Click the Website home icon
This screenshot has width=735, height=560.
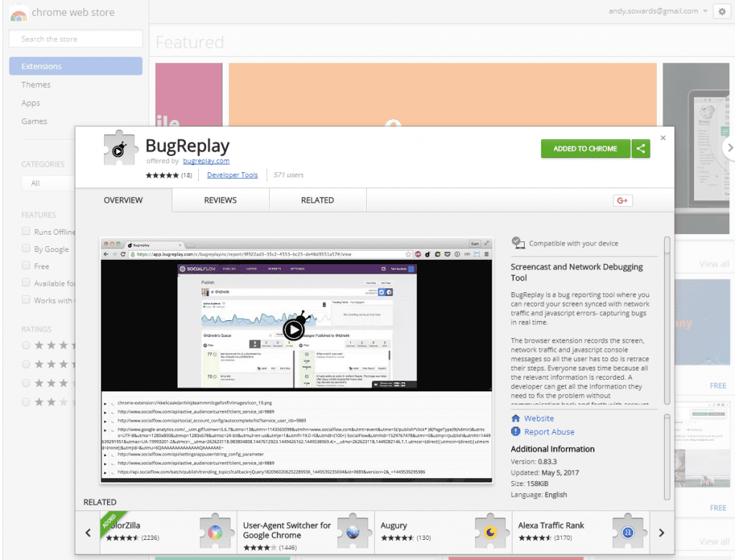tap(515, 419)
